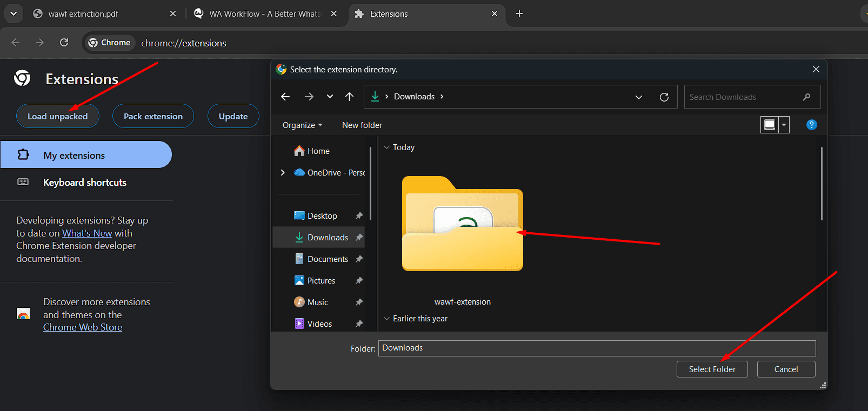Open the view options dropdown arrow
The width and height of the screenshot is (868, 411).
[784, 125]
